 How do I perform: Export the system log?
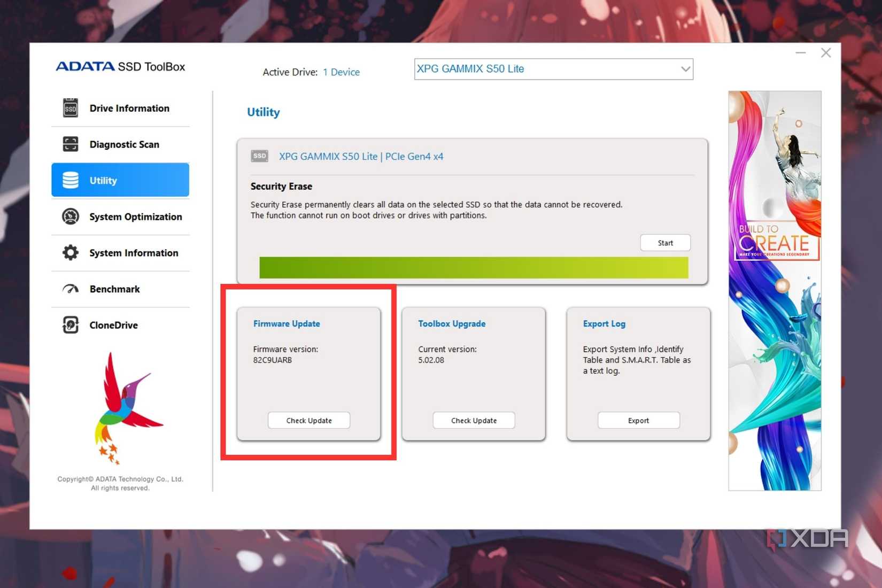pyautogui.click(x=638, y=421)
